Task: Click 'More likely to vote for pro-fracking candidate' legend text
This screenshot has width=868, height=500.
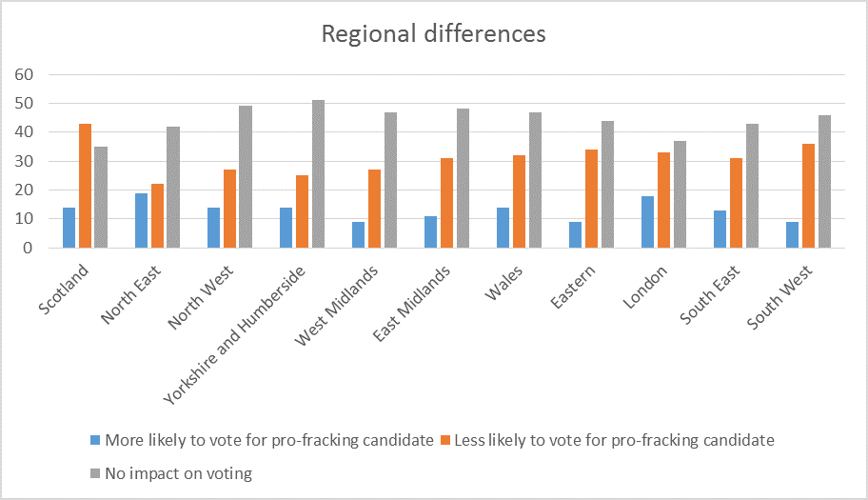Action: click(269, 441)
